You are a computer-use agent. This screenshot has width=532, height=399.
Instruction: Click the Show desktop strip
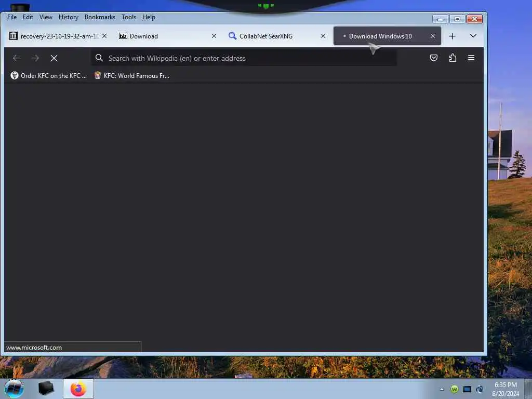(x=528, y=389)
